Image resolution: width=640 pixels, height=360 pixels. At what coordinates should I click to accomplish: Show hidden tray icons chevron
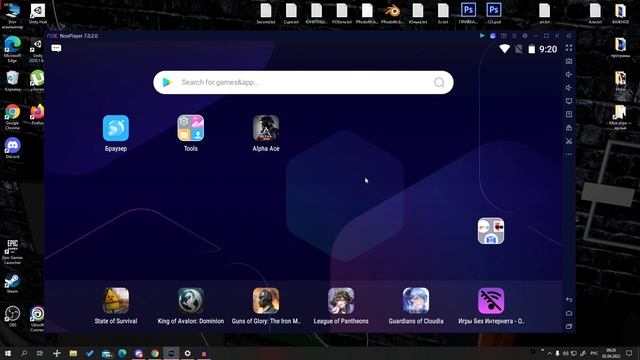pos(549,353)
